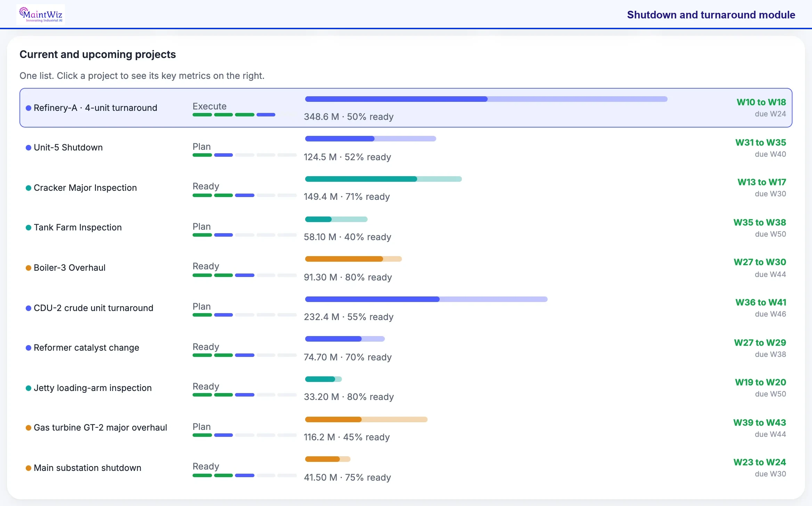Screen dimensions: 812x506
Task: Click the orange dot beside Boiler-3 Overhaul
Action: (29, 268)
